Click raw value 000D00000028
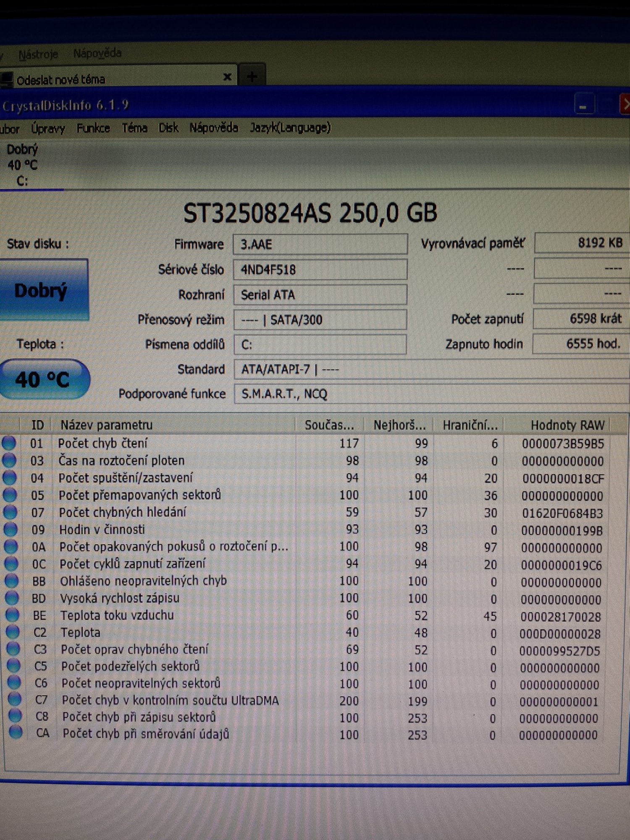Image resolution: width=630 pixels, height=840 pixels. (x=560, y=634)
